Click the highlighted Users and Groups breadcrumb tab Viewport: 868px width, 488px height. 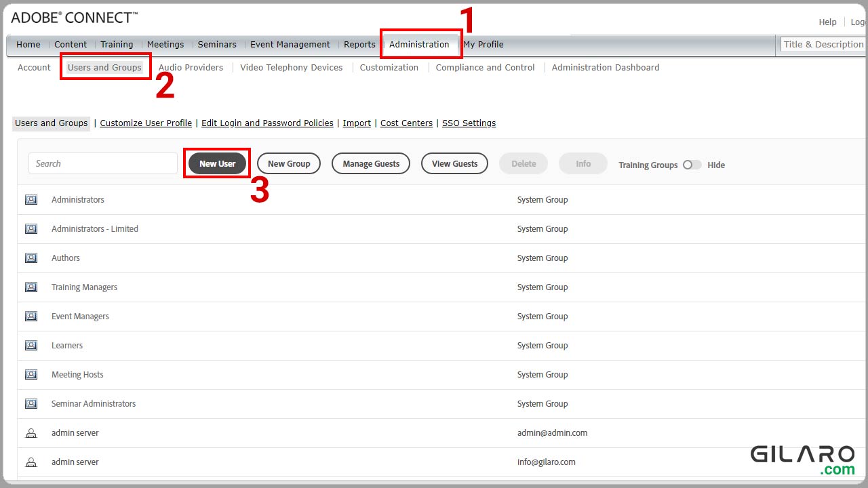point(52,123)
